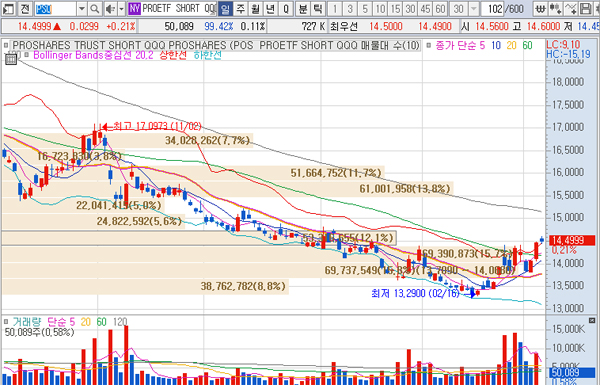Select the daily (일) chart period
Screen dimensions: 600x385
[225, 8]
